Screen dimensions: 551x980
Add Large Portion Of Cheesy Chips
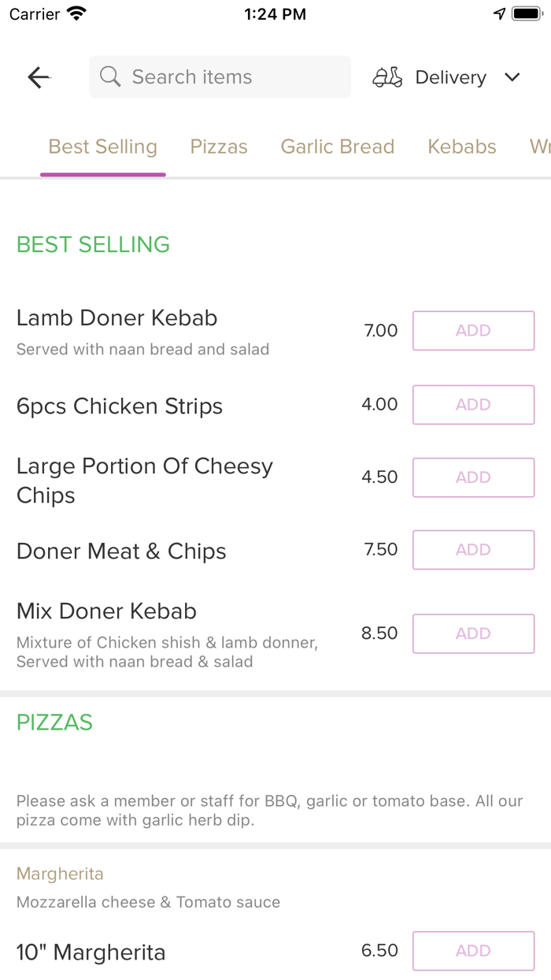coord(473,477)
